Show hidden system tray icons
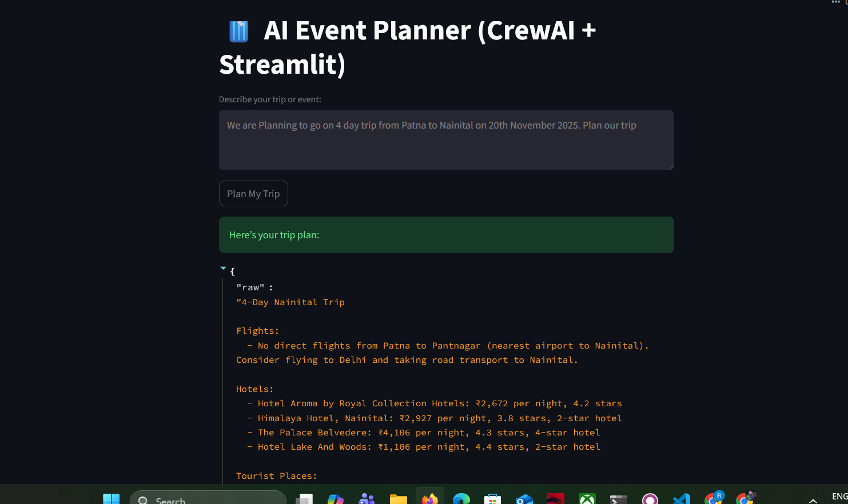The width and height of the screenshot is (848, 504). pyautogui.click(x=813, y=501)
